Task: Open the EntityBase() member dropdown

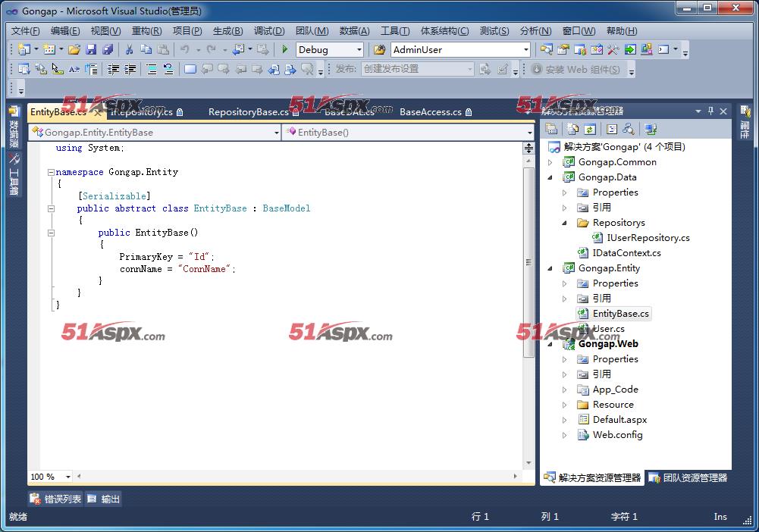Action: tap(529, 133)
